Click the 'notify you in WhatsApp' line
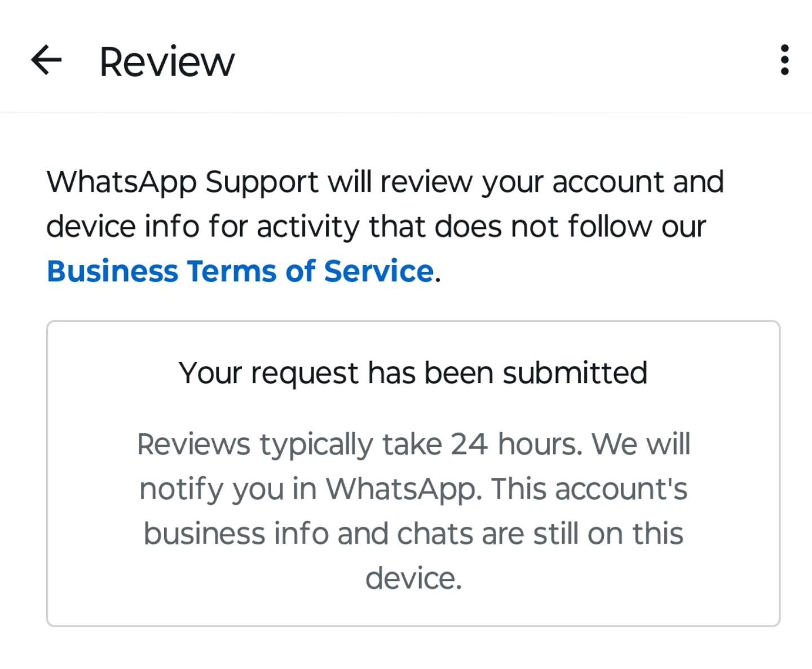This screenshot has height=669, width=812. pos(413,488)
